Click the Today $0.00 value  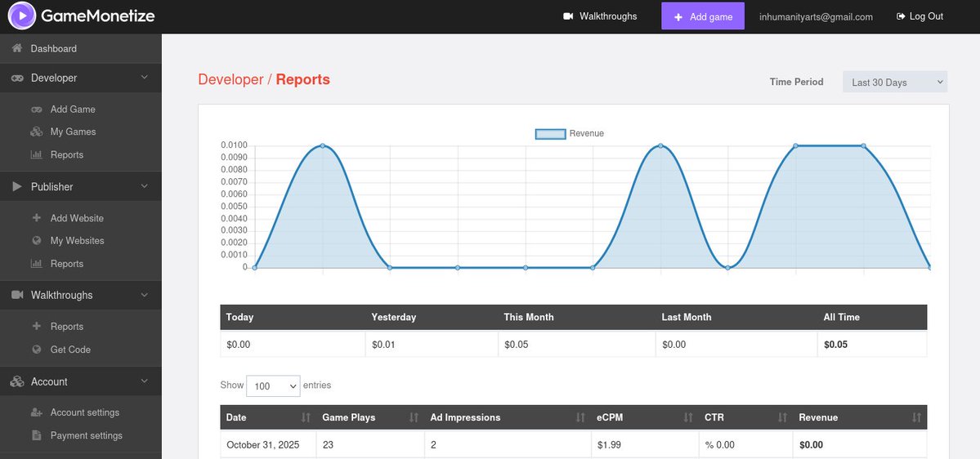[238, 344]
